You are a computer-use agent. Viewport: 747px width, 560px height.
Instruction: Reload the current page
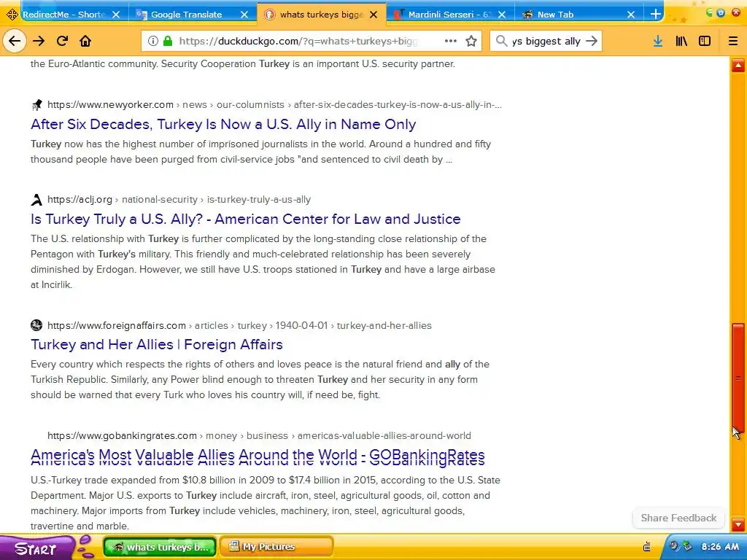click(x=63, y=41)
